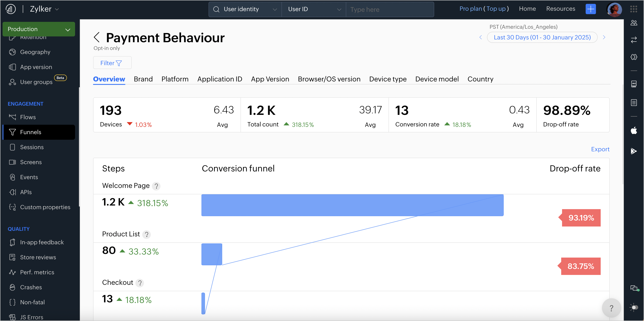Click the Welcome Page funnel bar
The width and height of the screenshot is (644, 321).
(x=352, y=205)
